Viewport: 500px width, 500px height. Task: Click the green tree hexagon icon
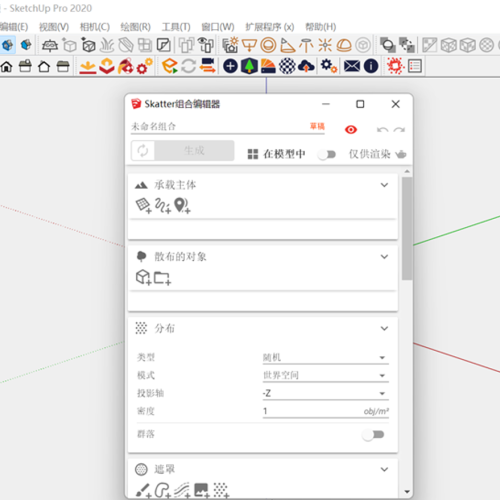pos(249,66)
